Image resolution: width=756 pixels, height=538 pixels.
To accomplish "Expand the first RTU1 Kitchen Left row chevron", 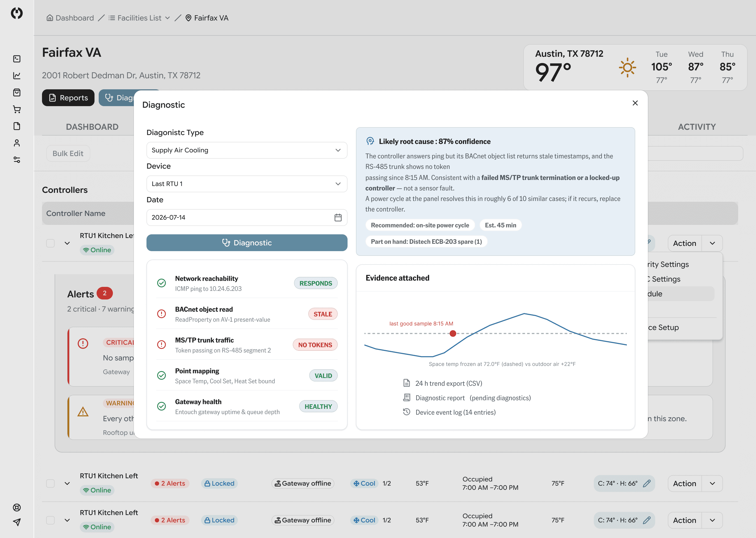I will [x=67, y=243].
